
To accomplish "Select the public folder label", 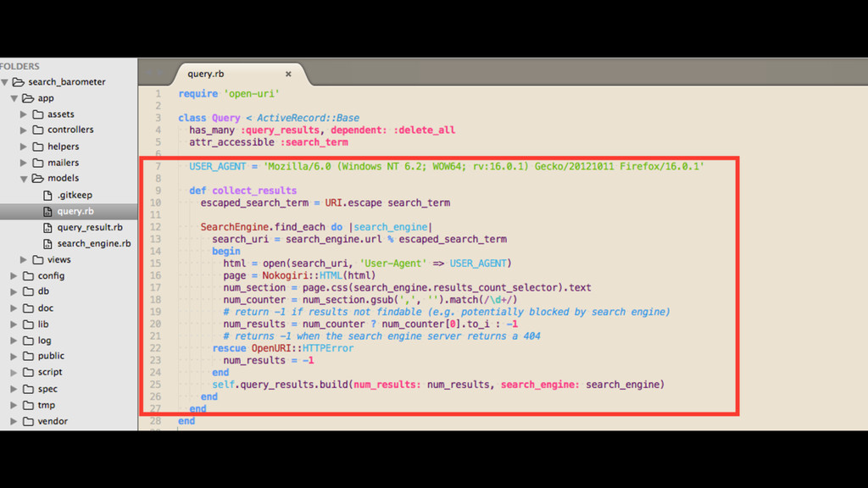I will coord(51,357).
